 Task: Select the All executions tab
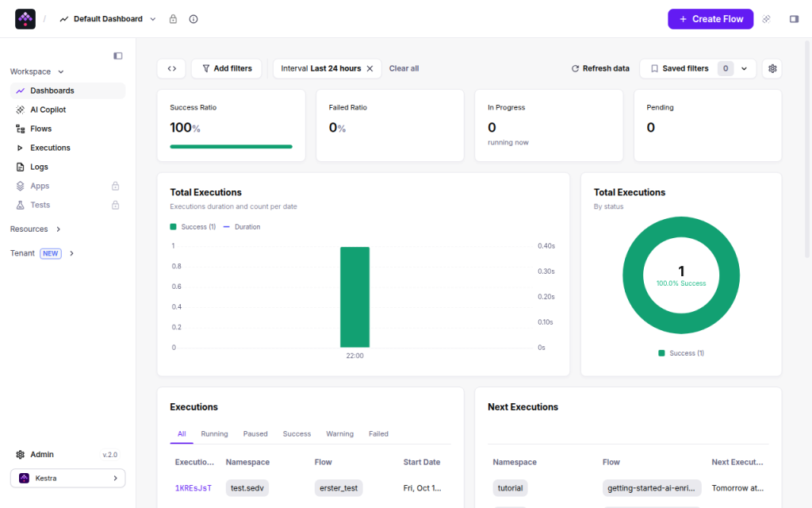click(x=182, y=434)
